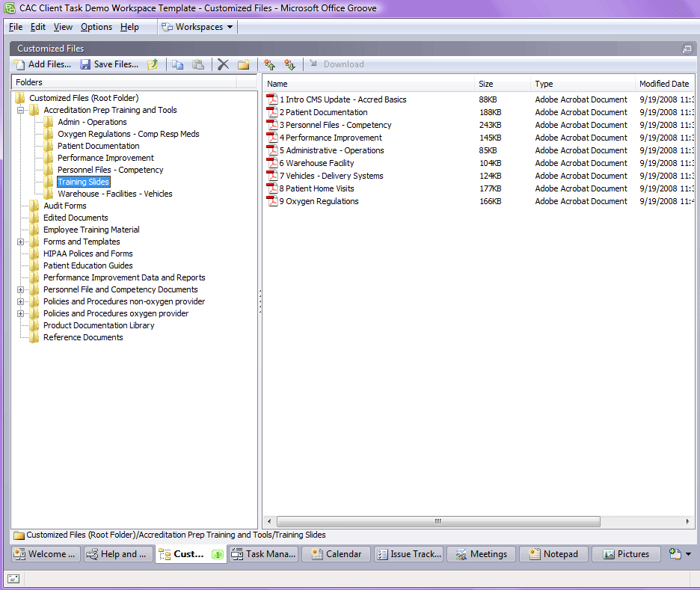Image resolution: width=700 pixels, height=590 pixels.
Task: Select Customized Files (Root Folder)
Action: (84, 98)
